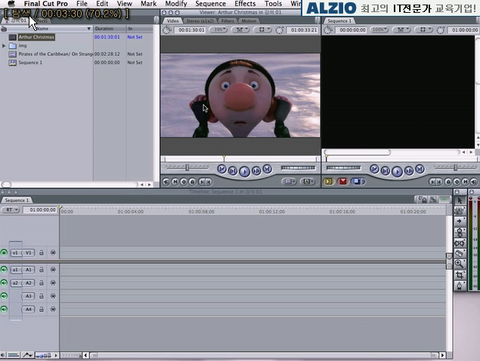The height and width of the screenshot is (361, 480).
Task: Select the Crop tool in tool palette
Action: (x=460, y=275)
